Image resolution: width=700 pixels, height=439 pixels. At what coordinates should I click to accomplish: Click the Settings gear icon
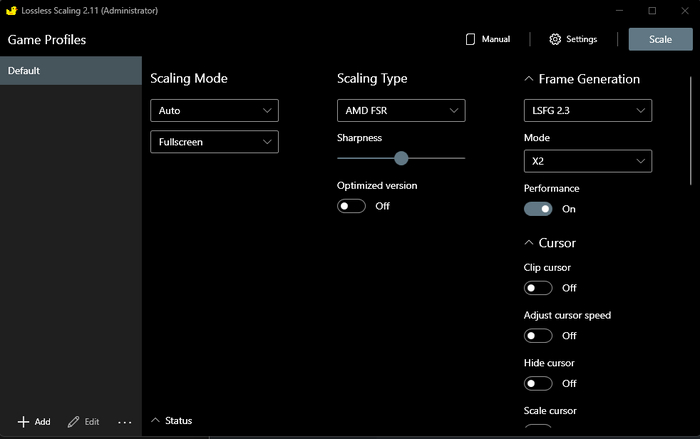click(x=555, y=39)
